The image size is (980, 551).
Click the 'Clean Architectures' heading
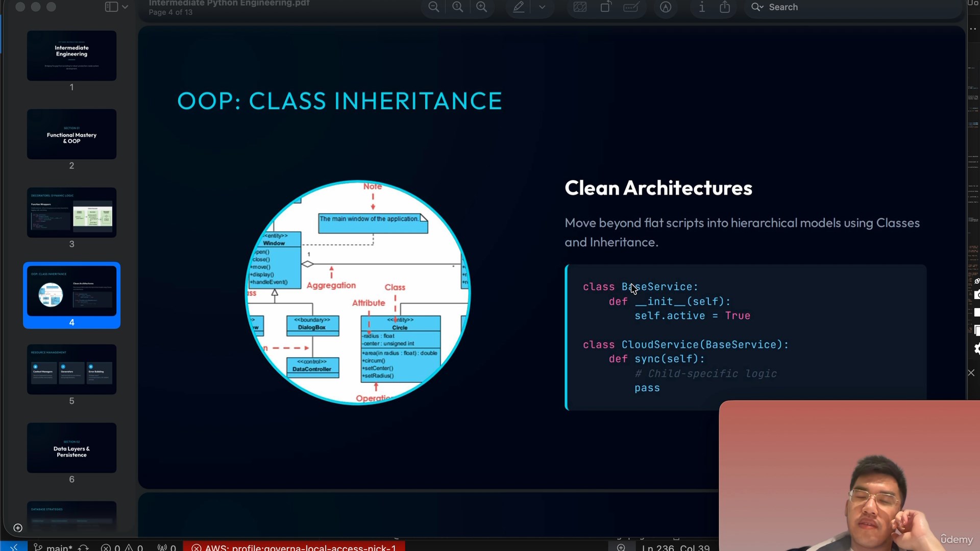(658, 188)
